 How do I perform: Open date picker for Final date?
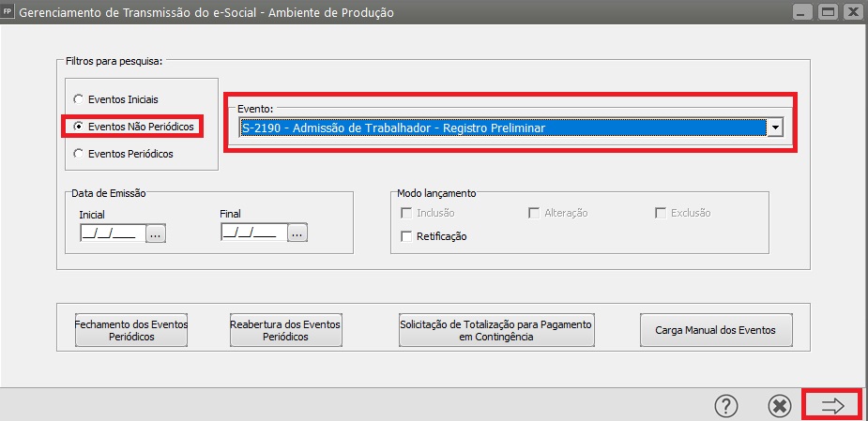[x=297, y=234]
